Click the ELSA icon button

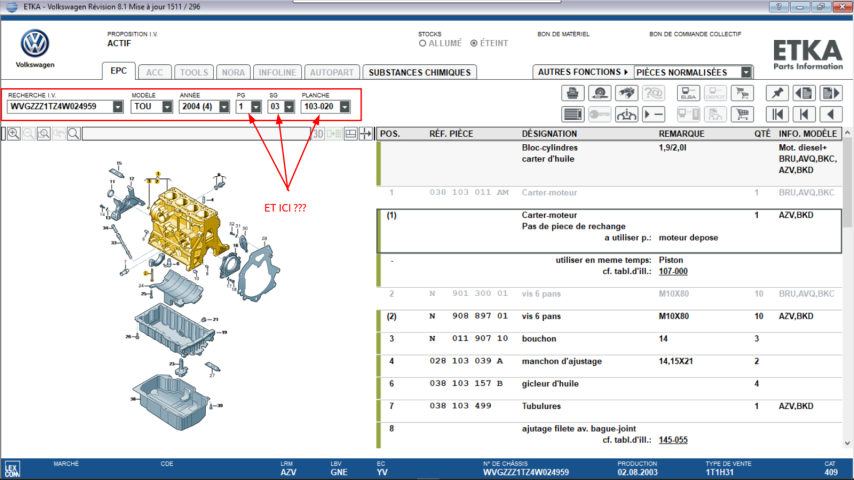pos(688,93)
